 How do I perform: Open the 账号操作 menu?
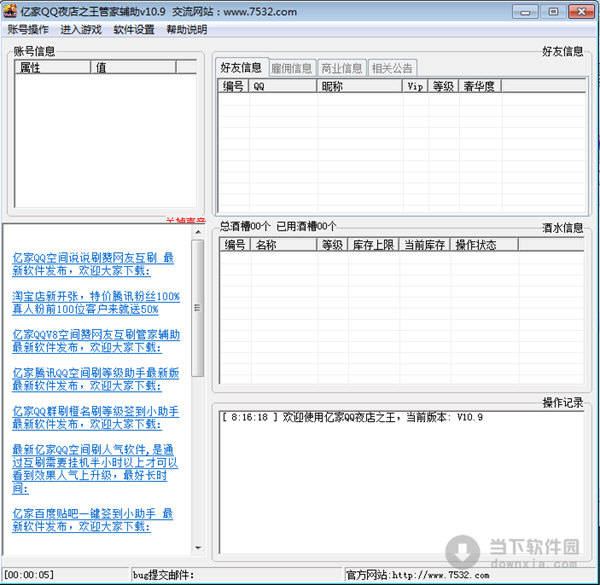[x=28, y=29]
